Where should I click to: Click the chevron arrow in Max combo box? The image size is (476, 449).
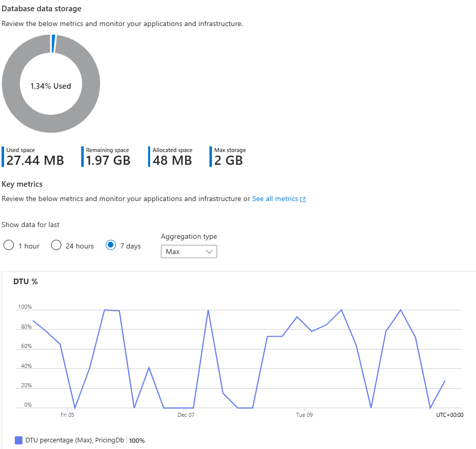pos(208,252)
